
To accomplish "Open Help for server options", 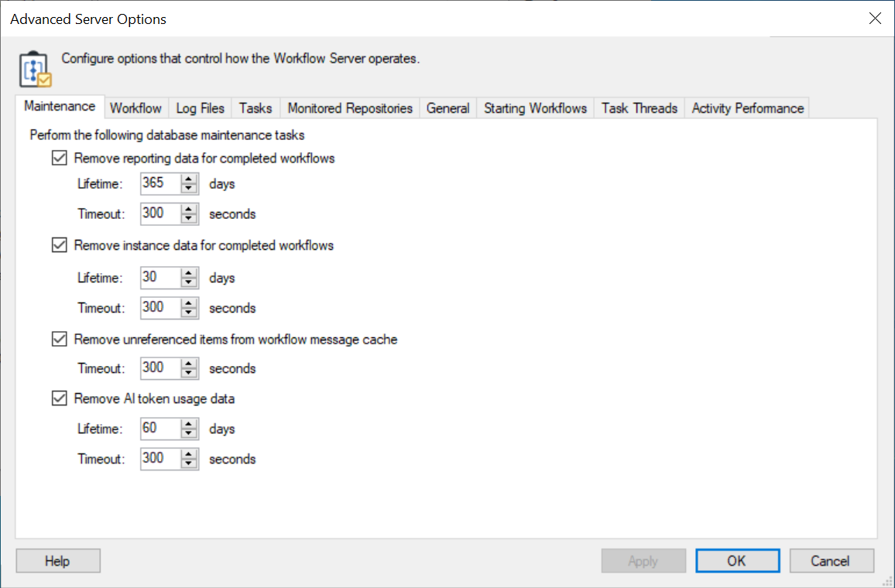I will (x=57, y=561).
